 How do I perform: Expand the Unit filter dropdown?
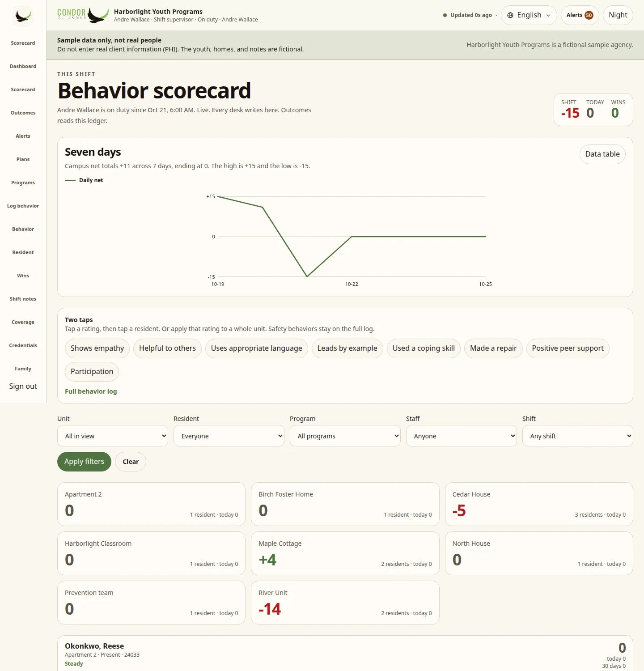[x=113, y=436]
